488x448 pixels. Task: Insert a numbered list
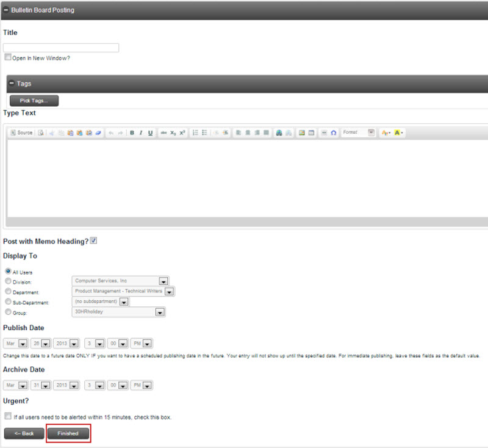point(195,132)
